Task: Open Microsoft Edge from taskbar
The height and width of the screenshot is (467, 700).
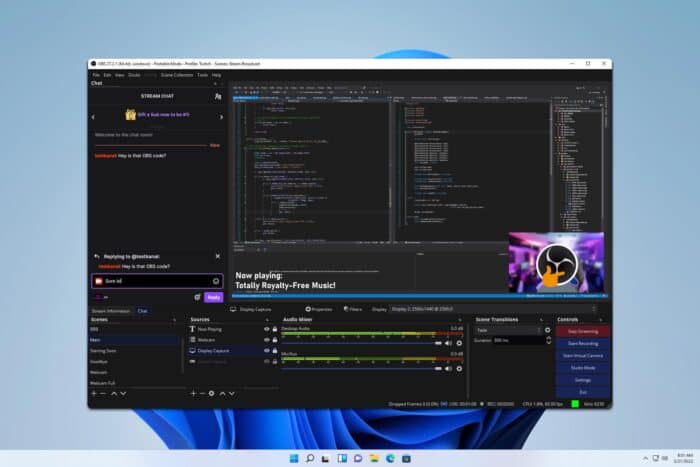Action: pyautogui.click(x=390, y=459)
